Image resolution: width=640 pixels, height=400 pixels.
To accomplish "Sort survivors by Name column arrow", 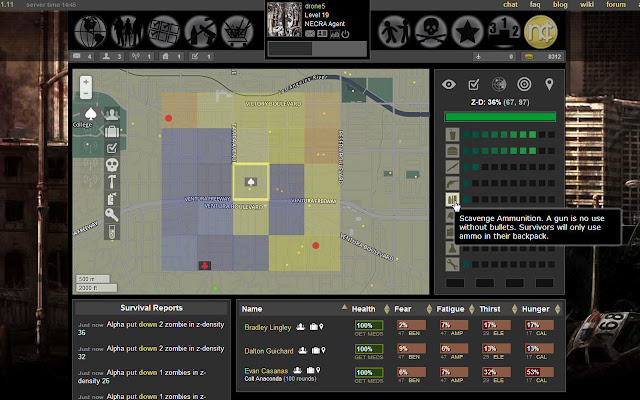I will pos(343,309).
